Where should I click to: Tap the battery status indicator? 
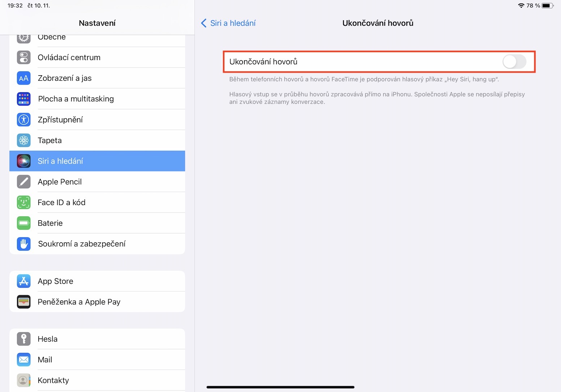[x=547, y=6]
